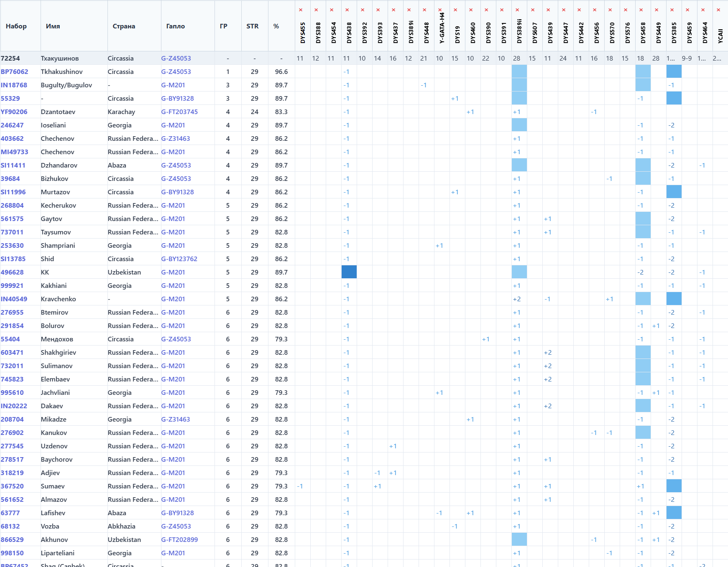728x567 pixels.
Task: Click the Гапло column header
Action: click(176, 26)
